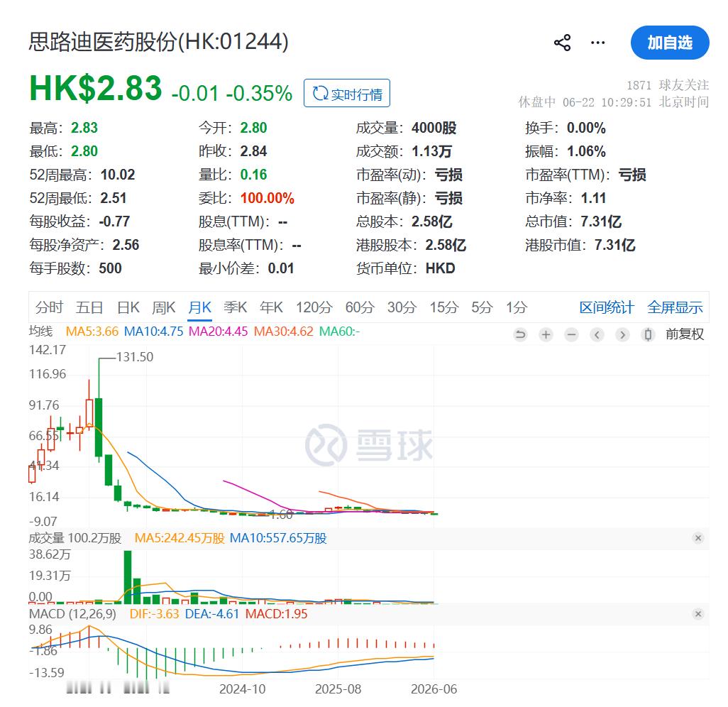This screenshot has height=707, width=728.
Task: Refresh quote via 实时行情 button
Action: pyautogui.click(x=347, y=94)
